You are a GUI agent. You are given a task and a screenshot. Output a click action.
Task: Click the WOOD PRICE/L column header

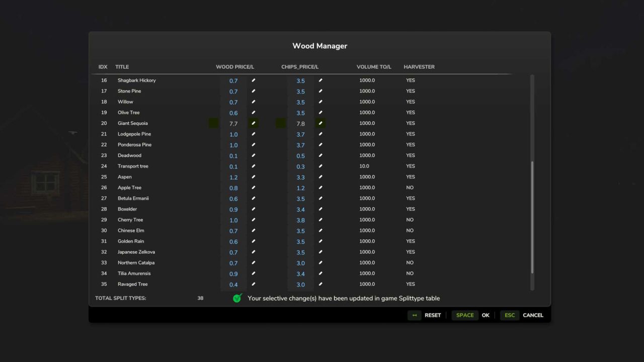(235, 66)
